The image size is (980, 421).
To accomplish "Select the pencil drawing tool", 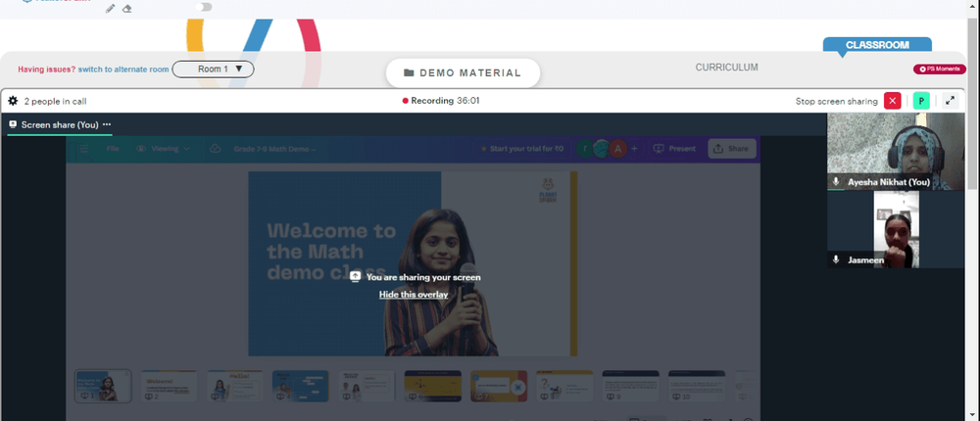I will tap(110, 9).
